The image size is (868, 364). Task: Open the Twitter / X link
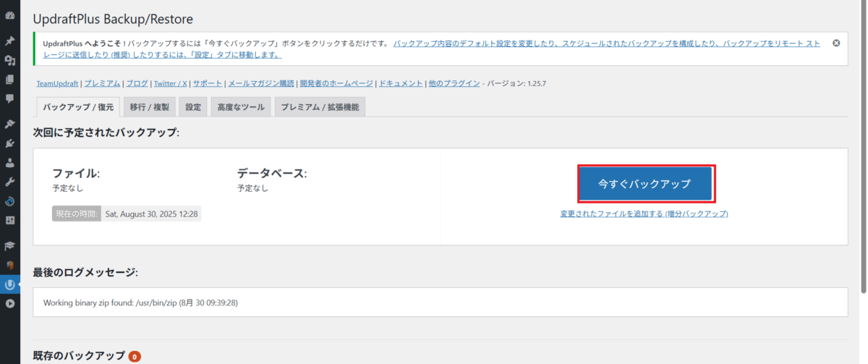[x=171, y=83]
